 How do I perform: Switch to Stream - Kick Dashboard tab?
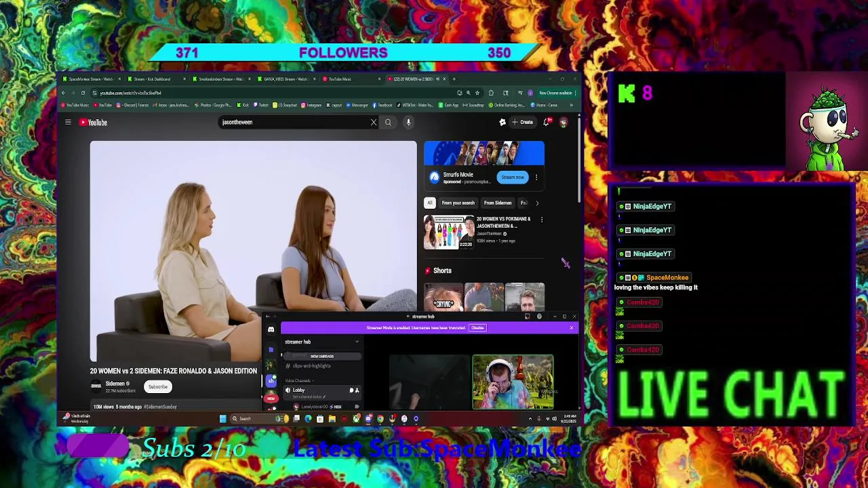156,79
